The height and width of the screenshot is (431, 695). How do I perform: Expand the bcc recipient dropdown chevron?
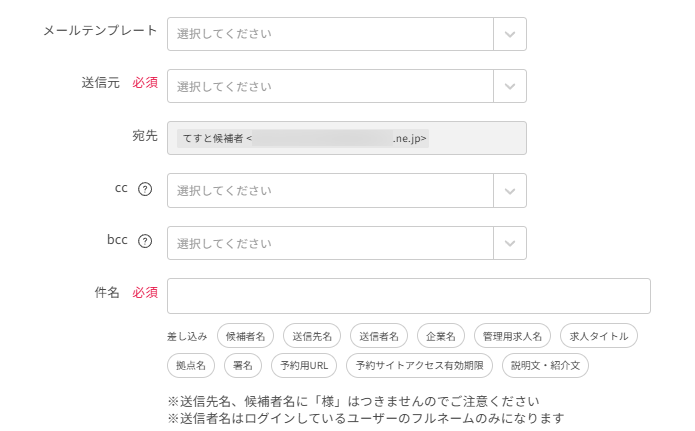click(510, 242)
